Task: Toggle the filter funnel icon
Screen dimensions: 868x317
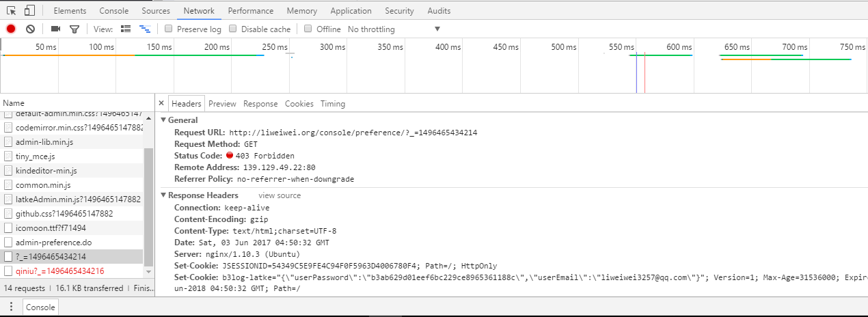Action: tap(74, 29)
